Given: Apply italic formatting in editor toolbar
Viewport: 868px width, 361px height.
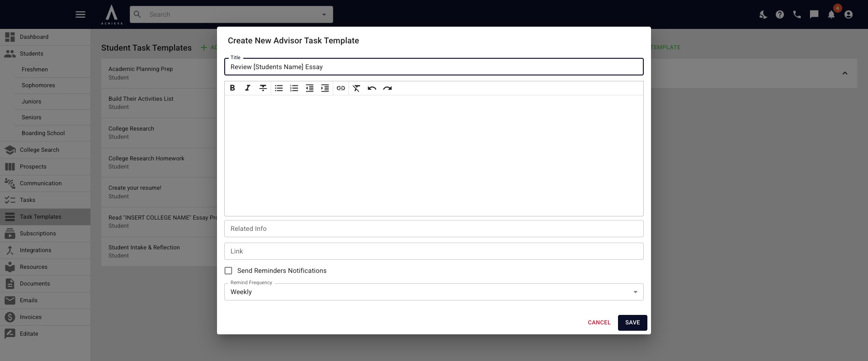Looking at the screenshot, I should (248, 88).
